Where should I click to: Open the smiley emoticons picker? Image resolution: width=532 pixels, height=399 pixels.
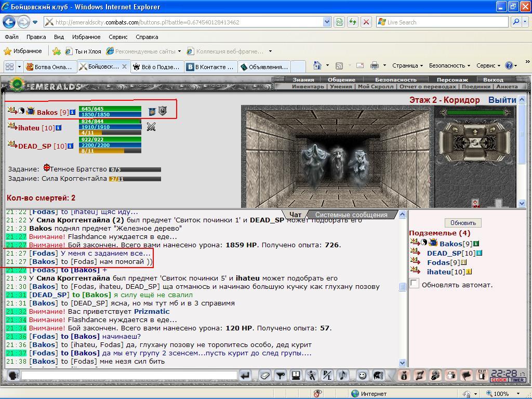click(x=362, y=375)
